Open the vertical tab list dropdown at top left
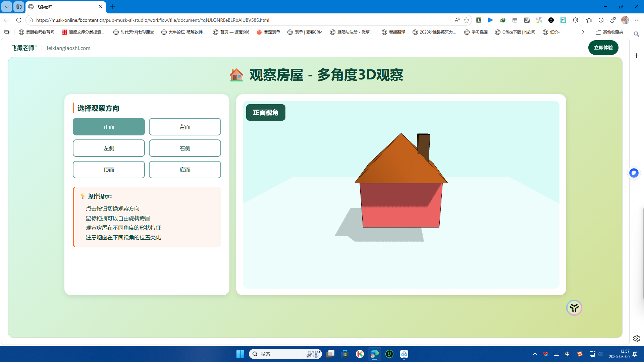This screenshot has width=644, height=362. point(6,7)
